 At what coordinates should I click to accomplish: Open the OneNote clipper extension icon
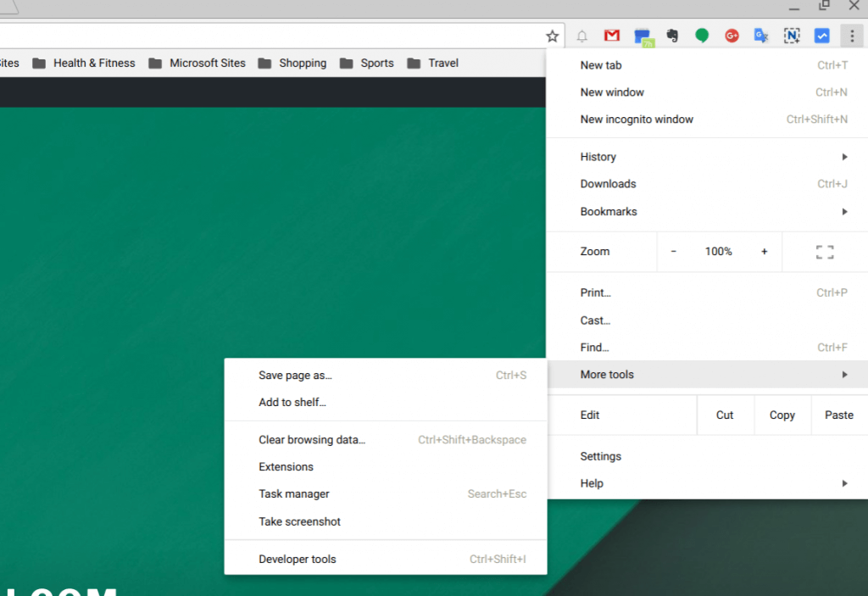(x=792, y=36)
